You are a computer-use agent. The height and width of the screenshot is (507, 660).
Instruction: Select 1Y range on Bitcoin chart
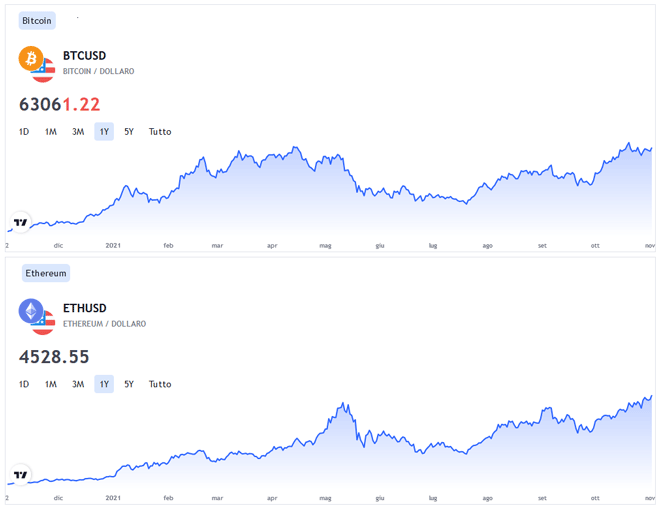tap(104, 132)
